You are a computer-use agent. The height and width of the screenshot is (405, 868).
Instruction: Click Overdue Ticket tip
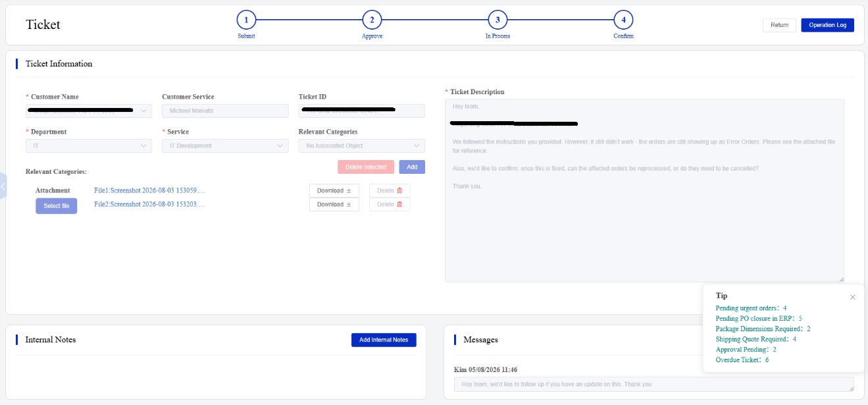click(742, 360)
